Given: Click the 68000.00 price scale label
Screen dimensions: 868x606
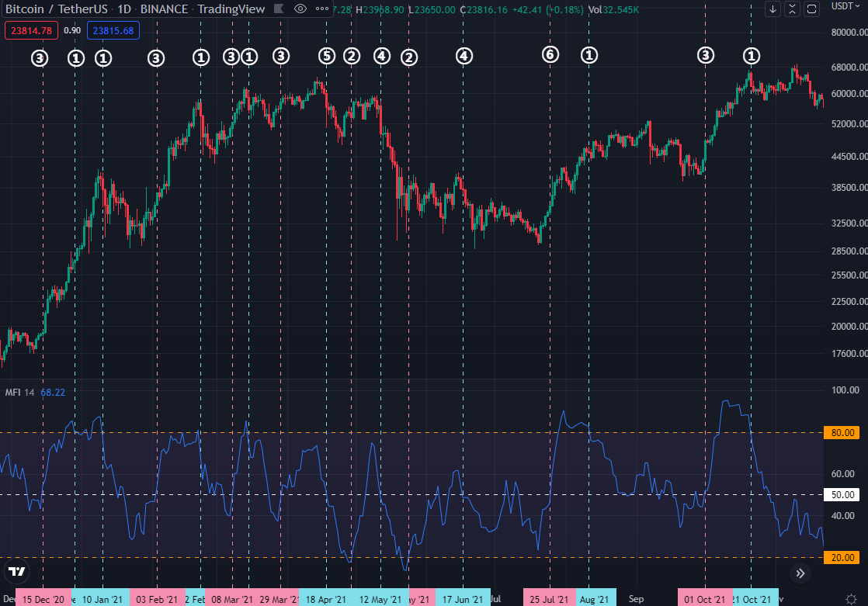Looking at the screenshot, I should coord(849,68).
